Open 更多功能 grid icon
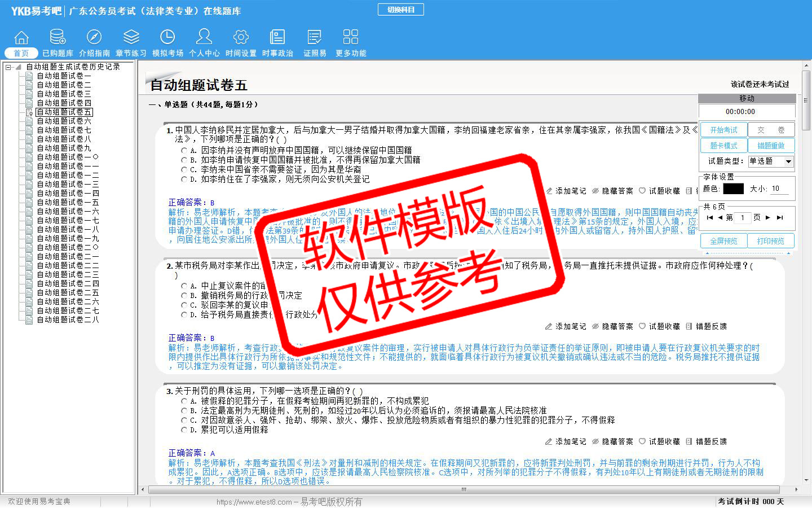 (x=350, y=38)
